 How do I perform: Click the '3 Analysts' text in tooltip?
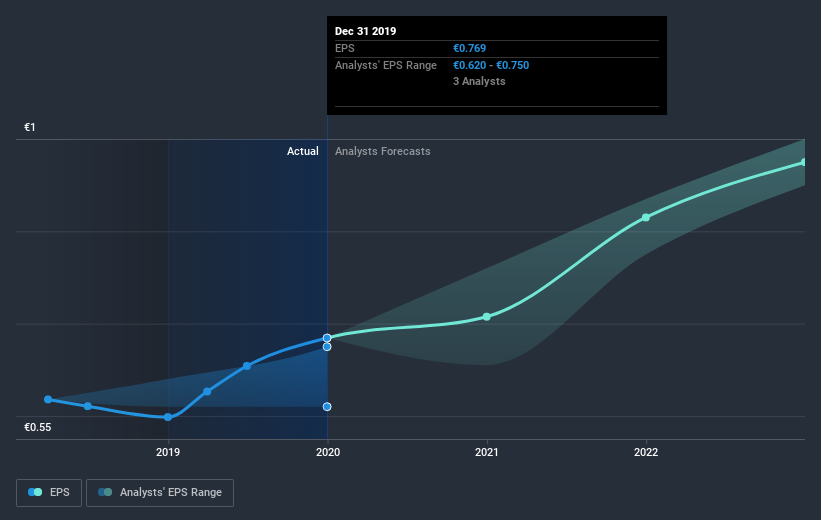tap(479, 81)
